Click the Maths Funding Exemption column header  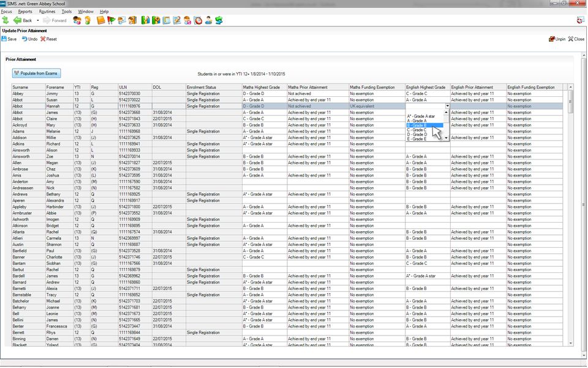pyautogui.click(x=377, y=87)
